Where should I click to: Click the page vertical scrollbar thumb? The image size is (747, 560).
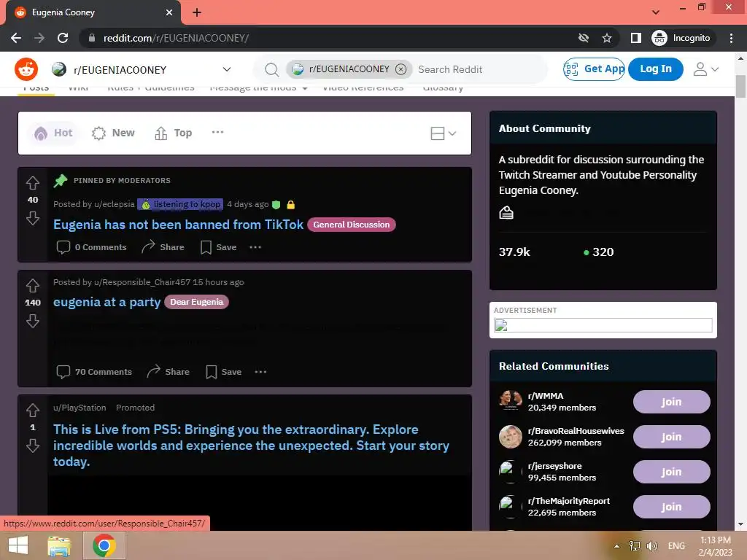[740, 86]
